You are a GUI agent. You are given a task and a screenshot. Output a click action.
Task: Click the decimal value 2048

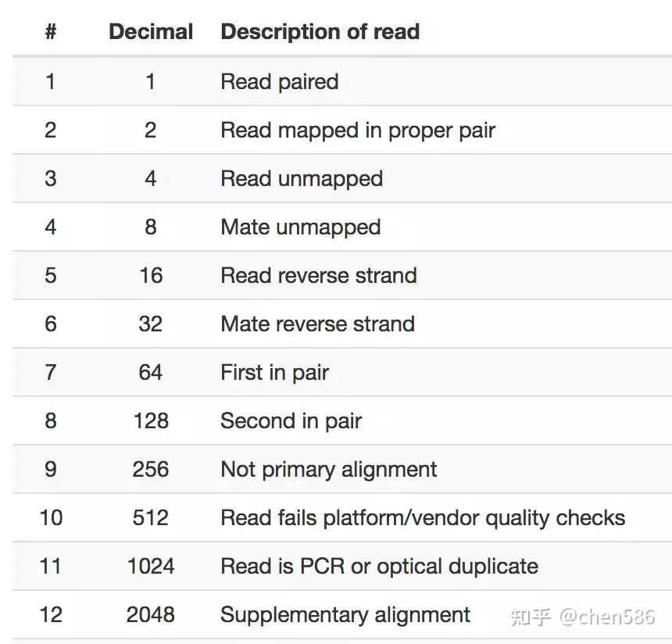pos(151,614)
